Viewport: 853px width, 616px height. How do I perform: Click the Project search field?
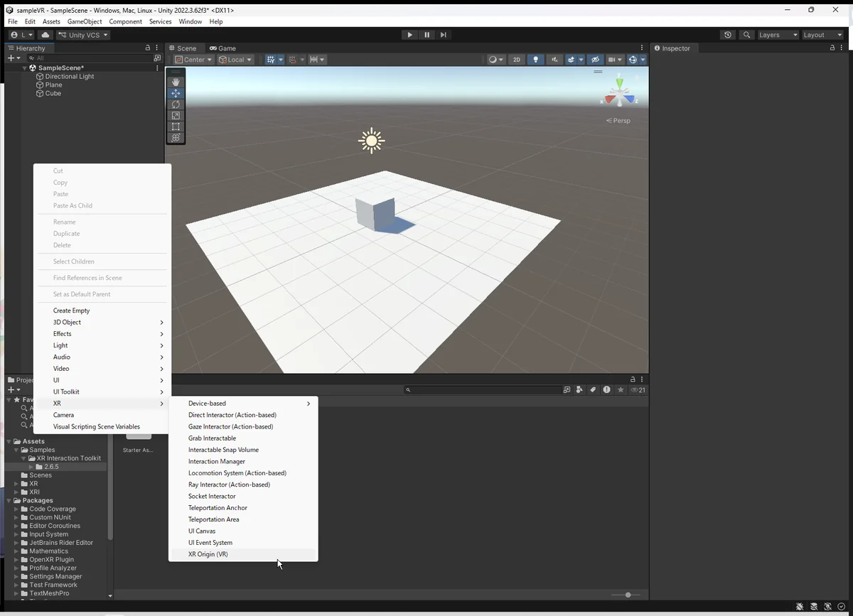click(483, 389)
